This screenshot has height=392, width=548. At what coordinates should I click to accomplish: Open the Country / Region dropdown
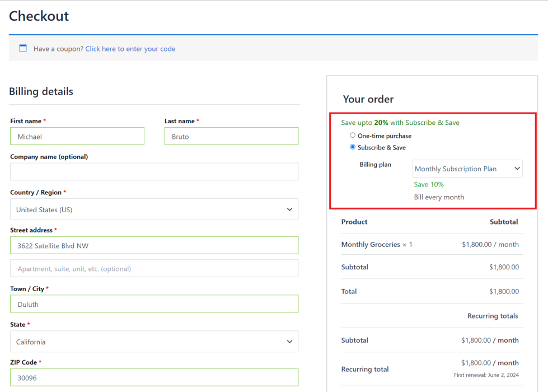pos(154,209)
